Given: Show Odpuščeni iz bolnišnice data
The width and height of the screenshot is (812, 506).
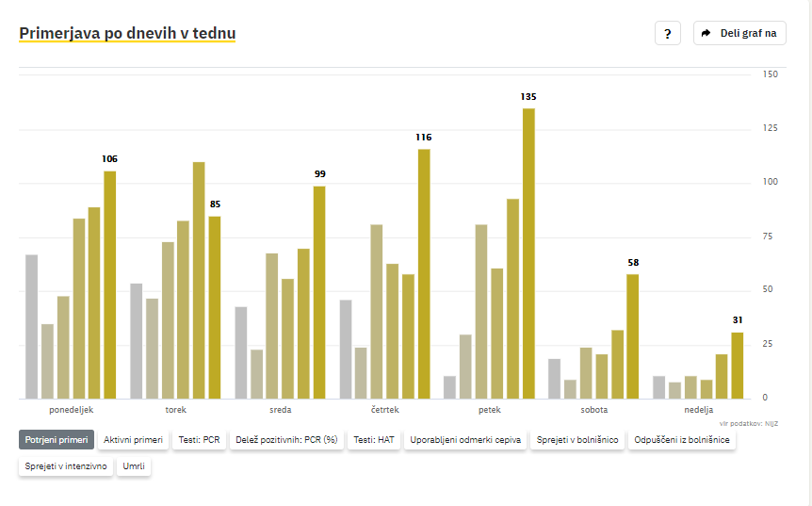Looking at the screenshot, I should (x=682, y=440).
